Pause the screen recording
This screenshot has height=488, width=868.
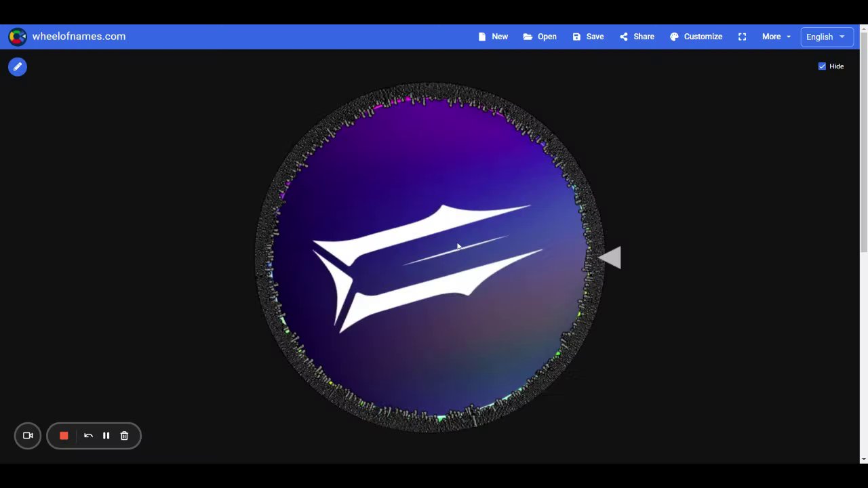coord(106,436)
